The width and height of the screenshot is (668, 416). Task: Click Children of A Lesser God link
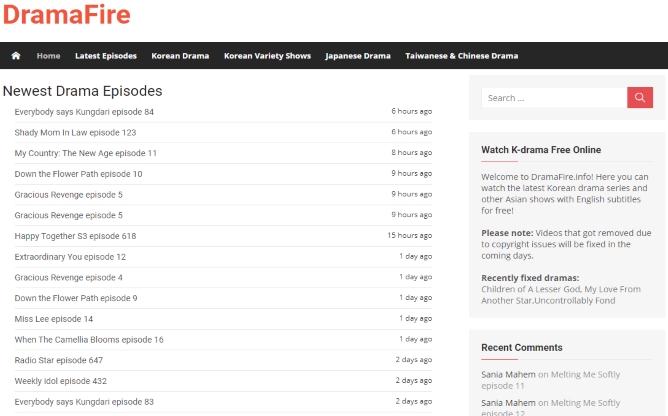pos(531,289)
